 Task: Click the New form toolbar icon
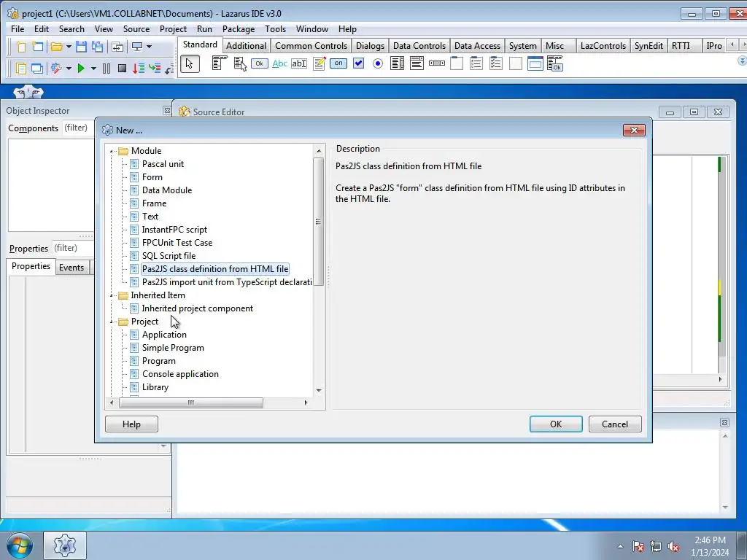38,47
